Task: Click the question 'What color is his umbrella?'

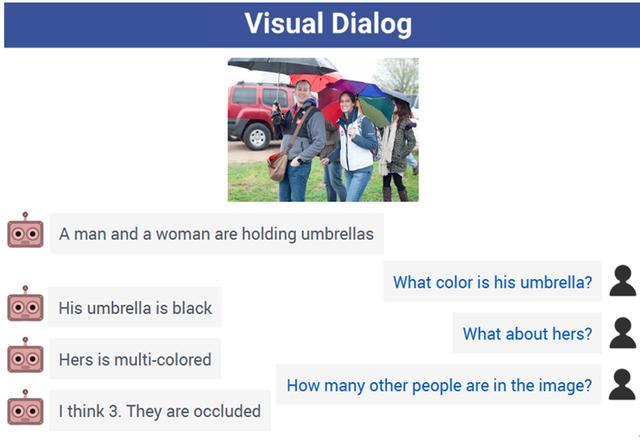Action: [492, 282]
